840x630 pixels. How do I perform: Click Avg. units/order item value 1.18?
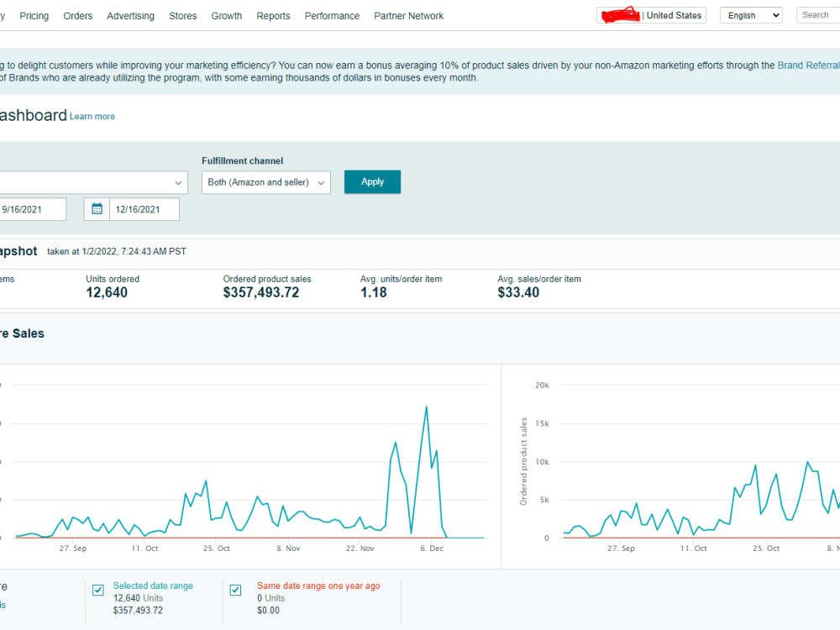click(374, 292)
